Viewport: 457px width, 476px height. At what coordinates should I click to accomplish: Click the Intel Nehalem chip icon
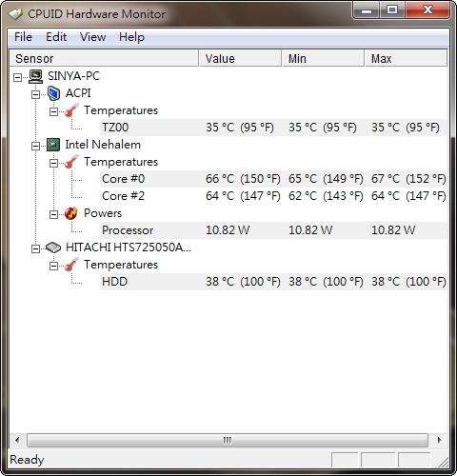click(53, 145)
